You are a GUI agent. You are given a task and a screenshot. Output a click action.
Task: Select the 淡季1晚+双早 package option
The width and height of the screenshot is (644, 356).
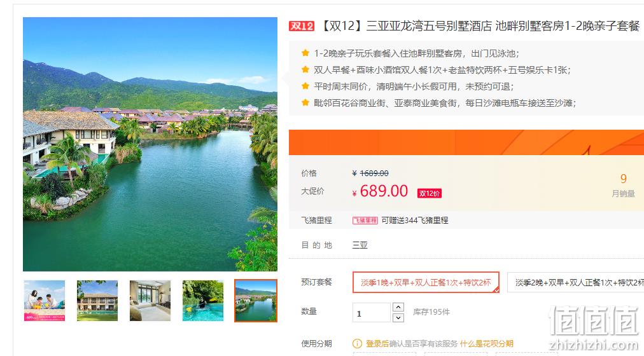(x=426, y=282)
